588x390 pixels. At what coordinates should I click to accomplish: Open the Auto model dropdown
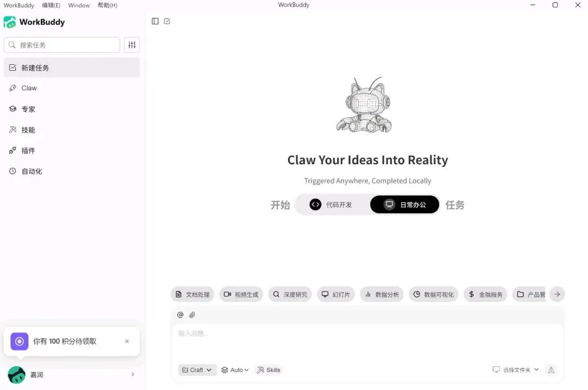point(235,370)
